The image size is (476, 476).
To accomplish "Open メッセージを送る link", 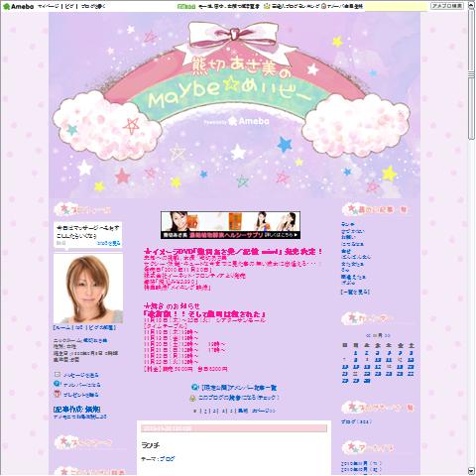I will 81,375.
